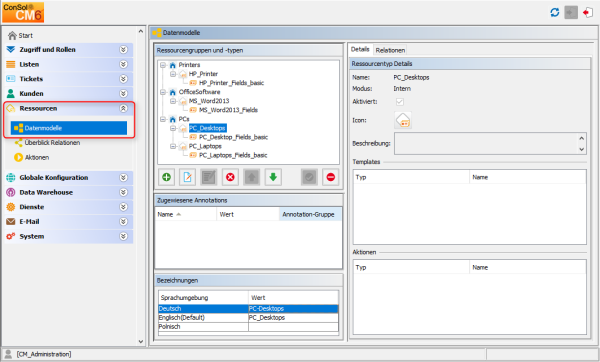This screenshot has height=362, width=600.
Task: Select PC_Desktop_Fields_basic tree item
Action: 233,137
